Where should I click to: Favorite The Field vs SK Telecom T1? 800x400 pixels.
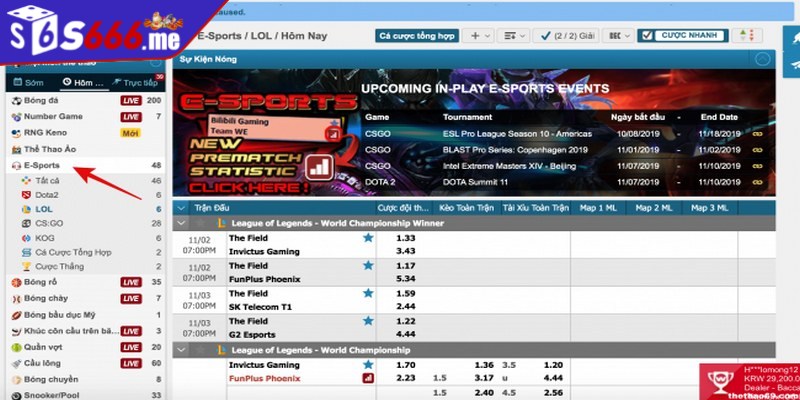click(368, 293)
